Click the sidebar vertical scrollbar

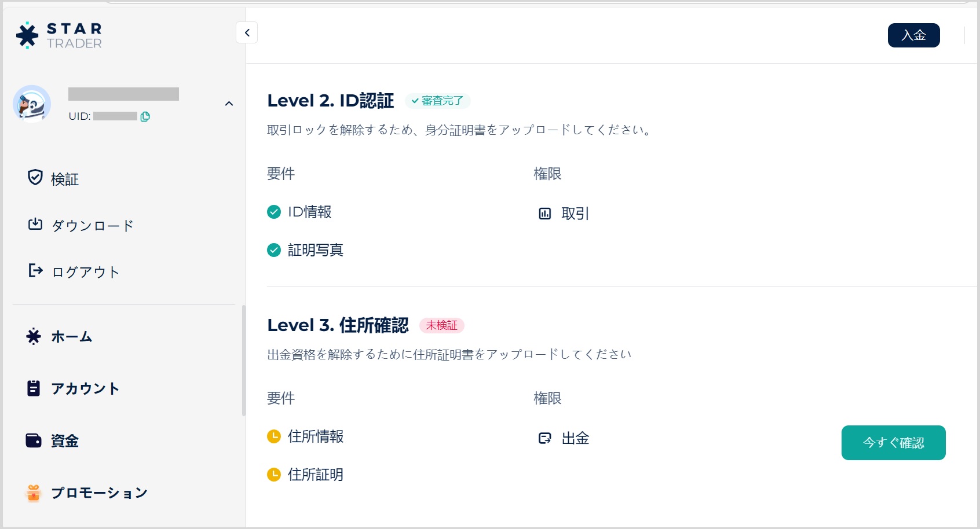244,360
